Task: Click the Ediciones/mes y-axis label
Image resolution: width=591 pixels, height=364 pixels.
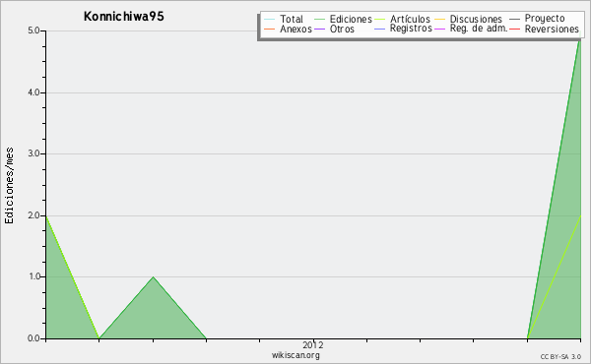Action: [9, 185]
